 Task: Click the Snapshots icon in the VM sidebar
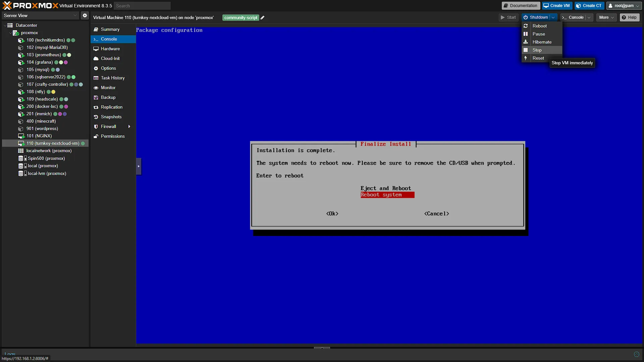(x=96, y=117)
